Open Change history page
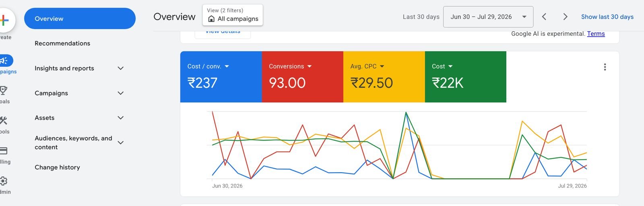 click(x=57, y=167)
